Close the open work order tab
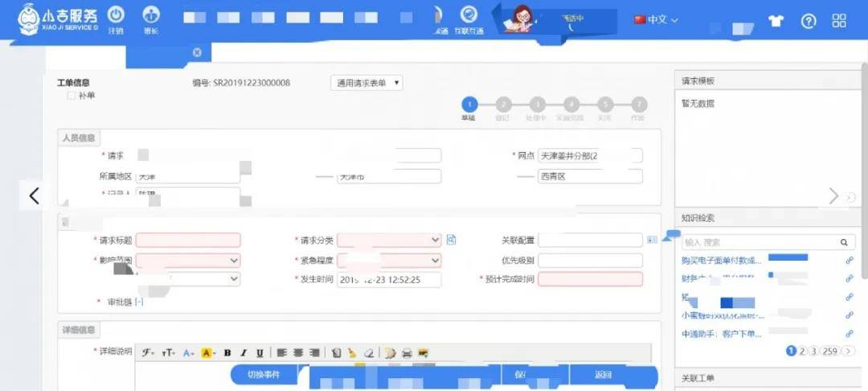Image resolution: width=868 pixels, height=391 pixels. click(197, 52)
